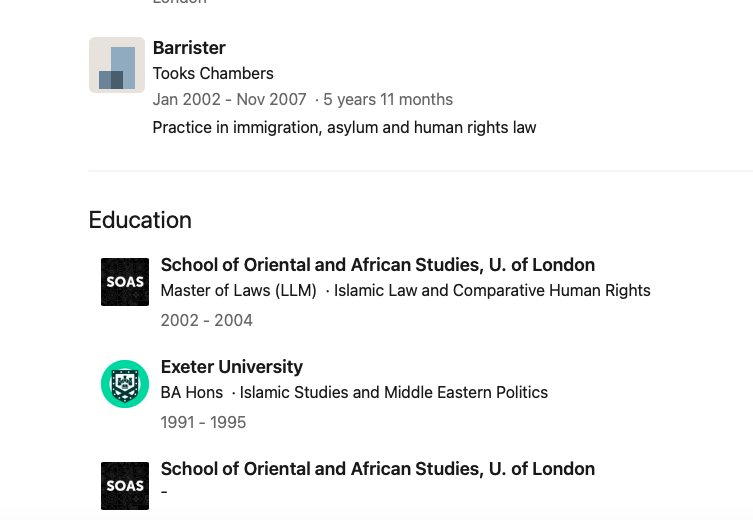
Task: Click the green Exeter University crest logo
Action: point(125,384)
